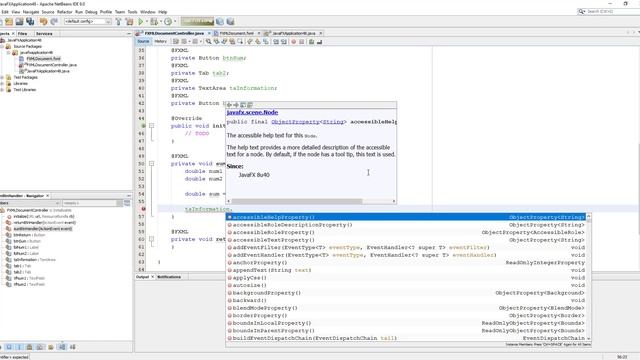Click the Redo arrow in main toolbar
The height and width of the screenshot is (360, 640).
(54, 21)
